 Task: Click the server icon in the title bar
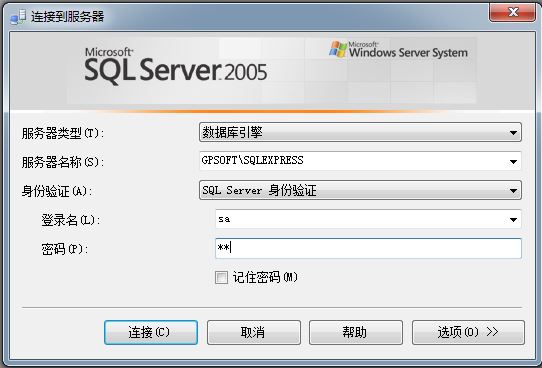pyautogui.click(x=18, y=17)
